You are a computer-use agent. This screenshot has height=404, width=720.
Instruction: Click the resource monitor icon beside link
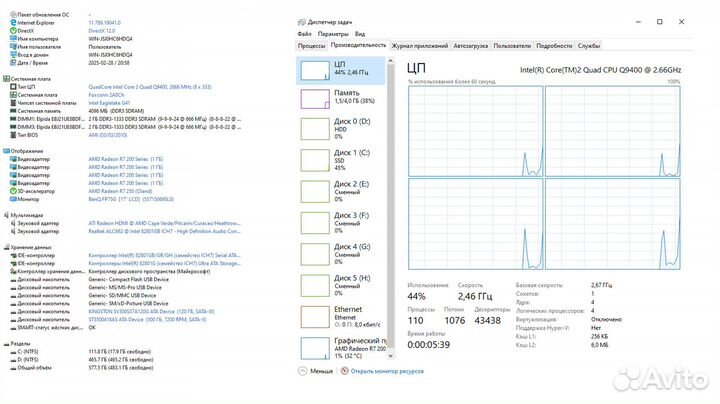point(344,371)
